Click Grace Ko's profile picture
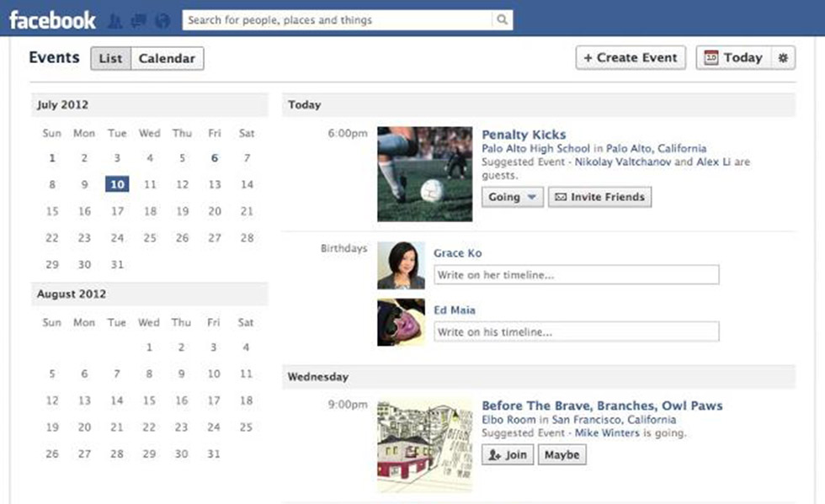825x504 pixels. 401,266
